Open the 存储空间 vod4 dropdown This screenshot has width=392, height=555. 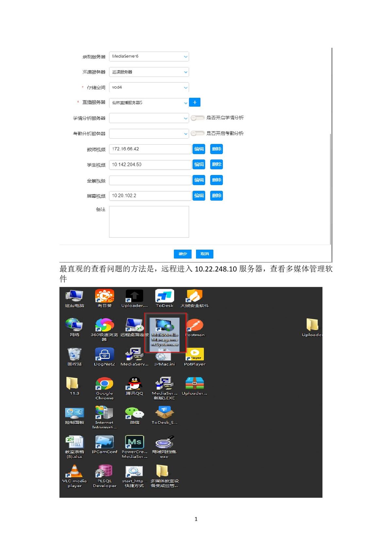149,87
